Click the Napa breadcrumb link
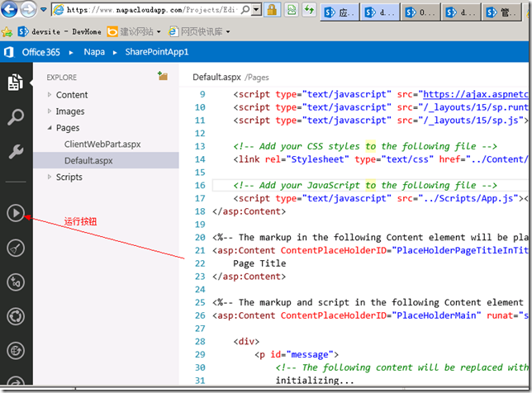 pos(94,52)
